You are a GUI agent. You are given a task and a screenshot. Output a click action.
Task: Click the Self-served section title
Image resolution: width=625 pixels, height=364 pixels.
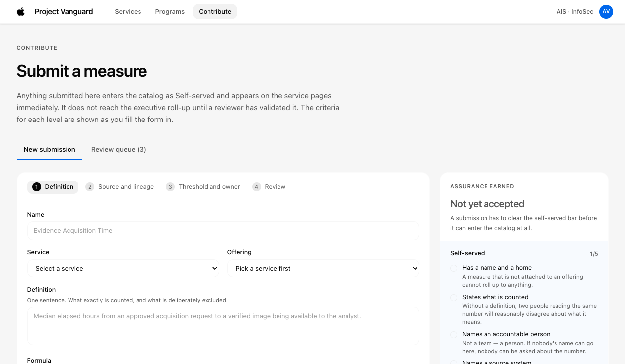(x=468, y=253)
